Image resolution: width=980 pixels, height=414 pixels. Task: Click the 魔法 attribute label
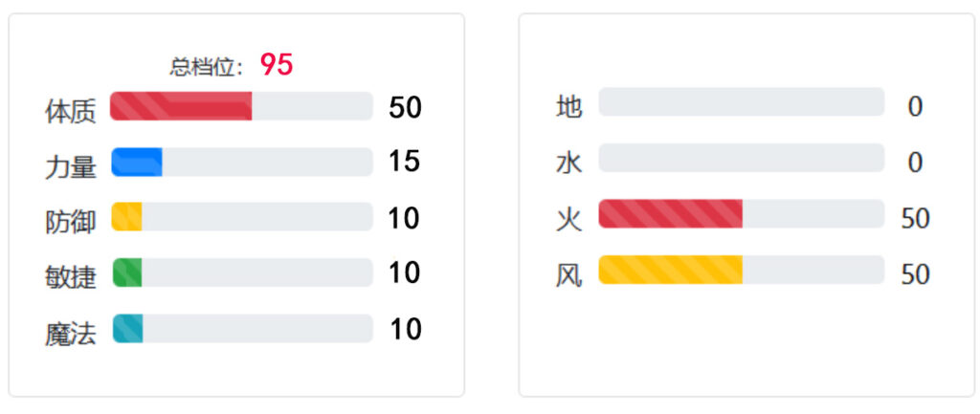click(71, 334)
